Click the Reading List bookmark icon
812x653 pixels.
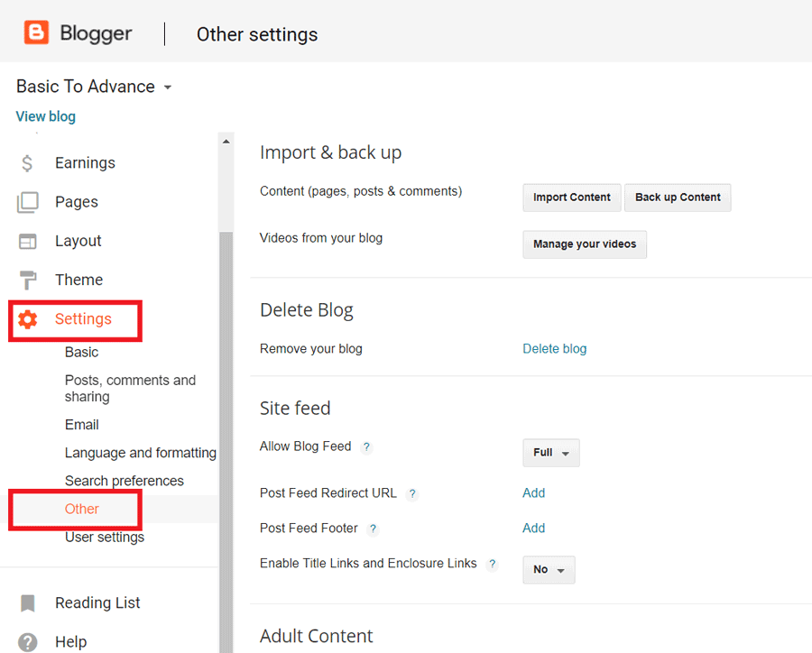click(27, 603)
